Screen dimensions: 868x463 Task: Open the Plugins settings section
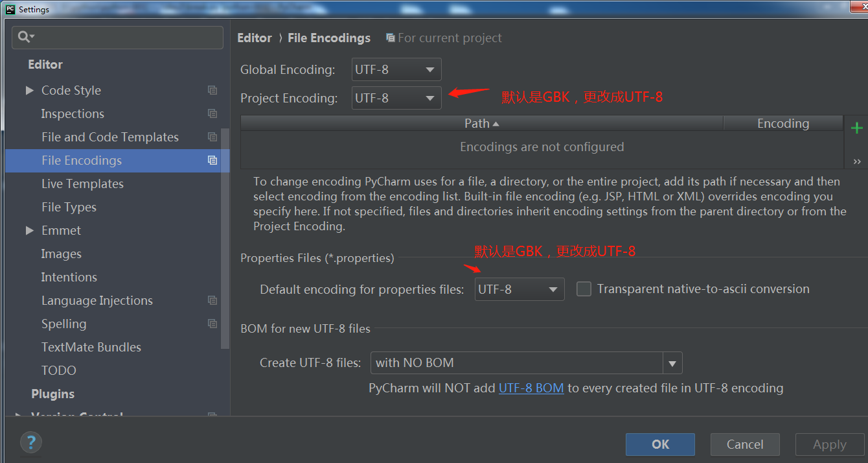click(52, 394)
